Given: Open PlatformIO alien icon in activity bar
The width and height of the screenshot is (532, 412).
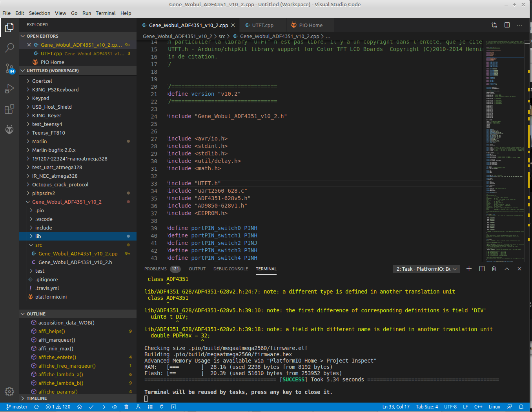Looking at the screenshot, I should [x=9, y=129].
